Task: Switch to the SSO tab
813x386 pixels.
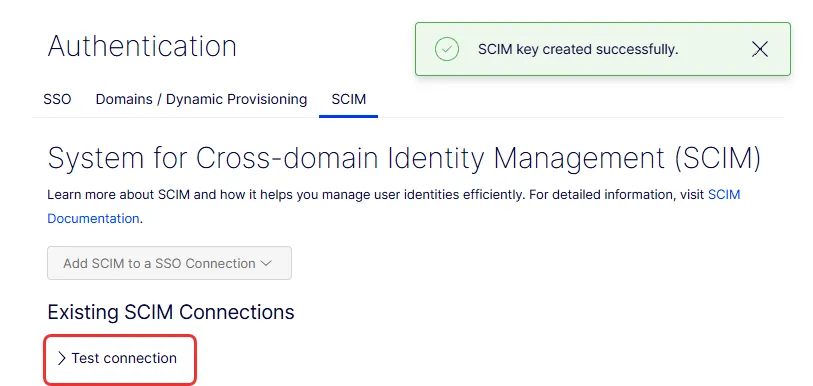Action: pyautogui.click(x=57, y=99)
